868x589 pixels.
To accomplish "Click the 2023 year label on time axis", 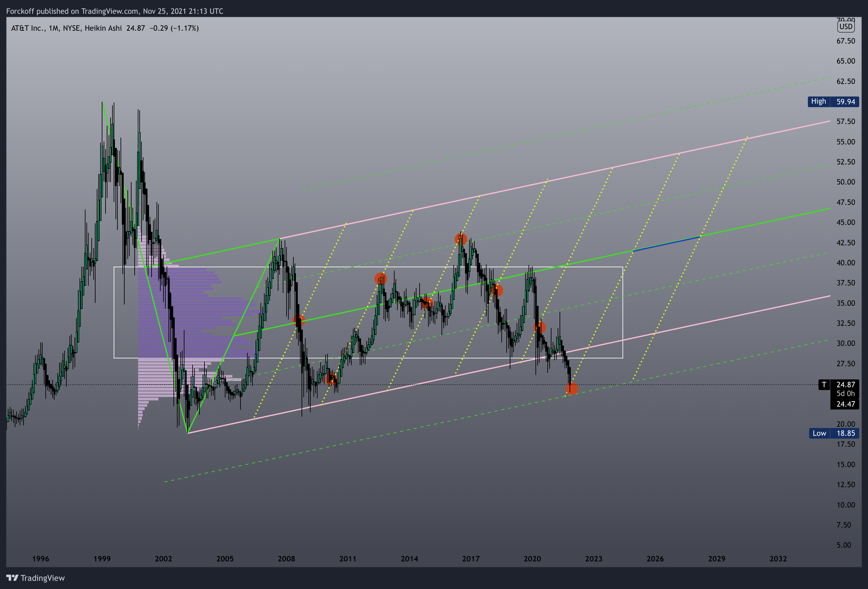I will coord(593,559).
